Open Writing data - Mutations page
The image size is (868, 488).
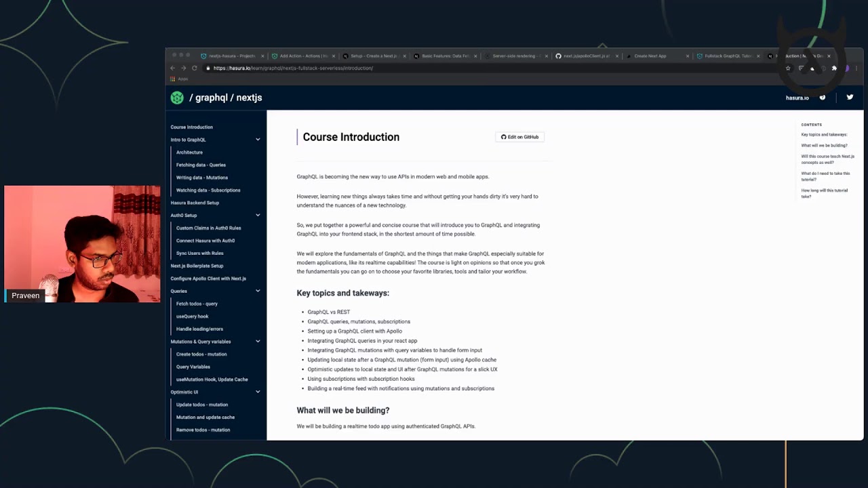pos(202,178)
